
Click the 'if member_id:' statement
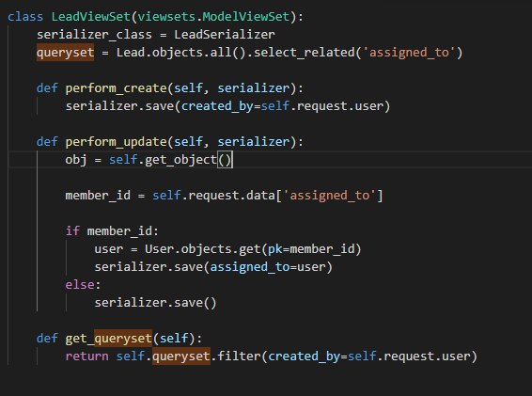[x=112, y=231]
